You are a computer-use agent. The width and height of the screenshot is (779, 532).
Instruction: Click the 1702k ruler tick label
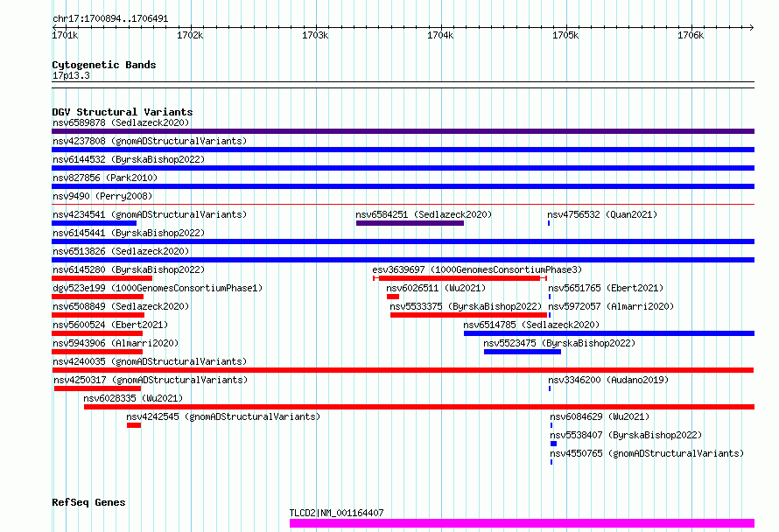click(x=190, y=35)
